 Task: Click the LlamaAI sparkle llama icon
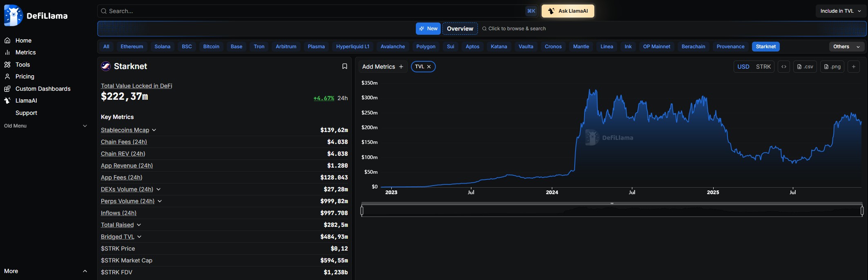point(7,101)
